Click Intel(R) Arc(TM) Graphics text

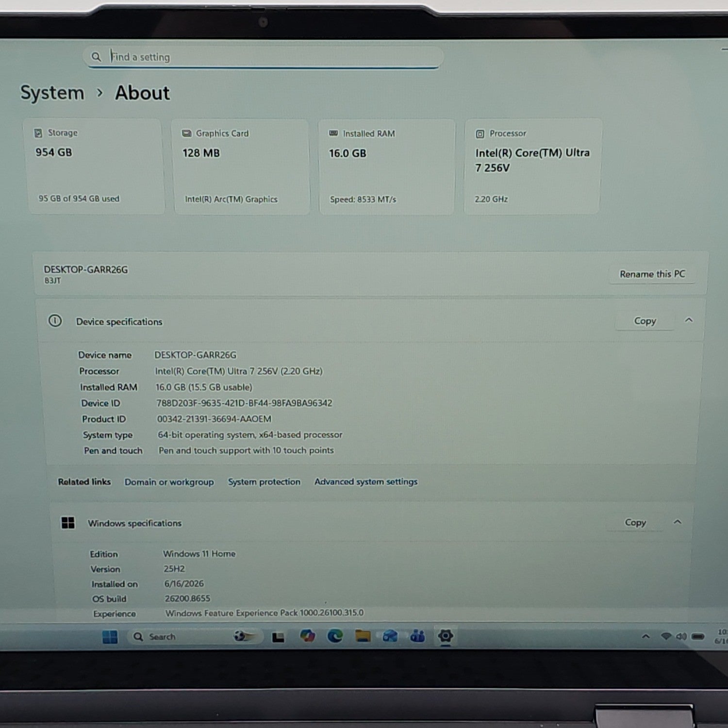click(231, 199)
